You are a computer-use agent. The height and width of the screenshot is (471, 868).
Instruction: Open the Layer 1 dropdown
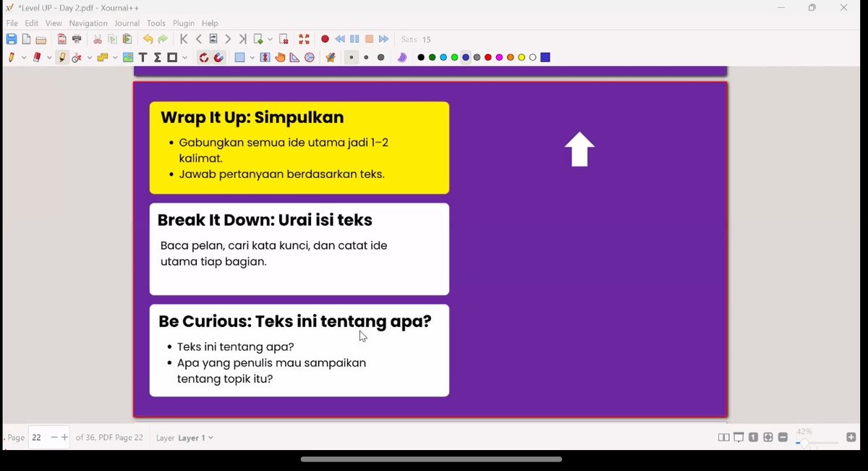point(196,438)
